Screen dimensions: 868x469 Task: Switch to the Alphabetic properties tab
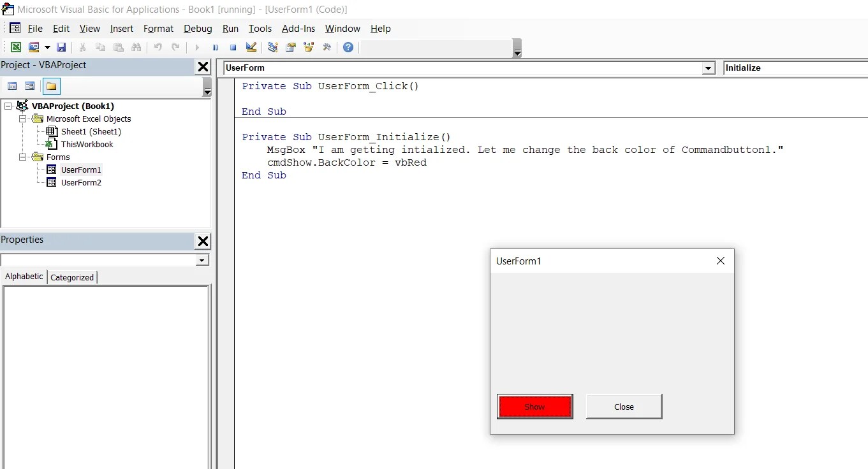[23, 277]
